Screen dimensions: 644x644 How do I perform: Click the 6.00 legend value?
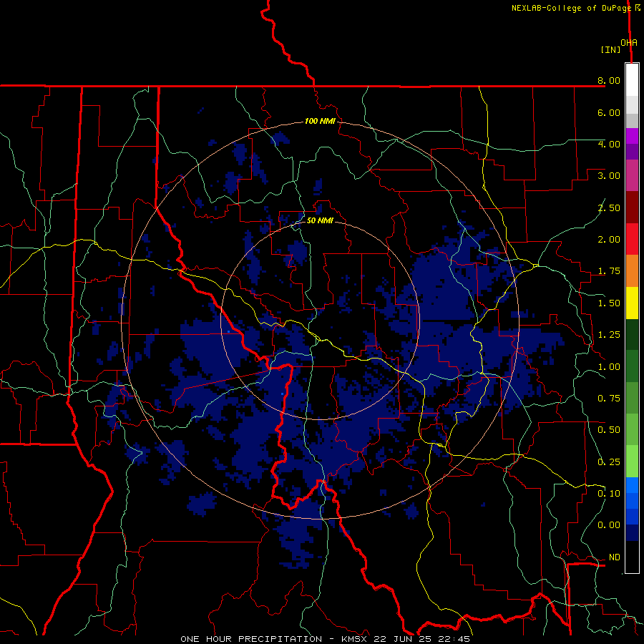(609, 112)
